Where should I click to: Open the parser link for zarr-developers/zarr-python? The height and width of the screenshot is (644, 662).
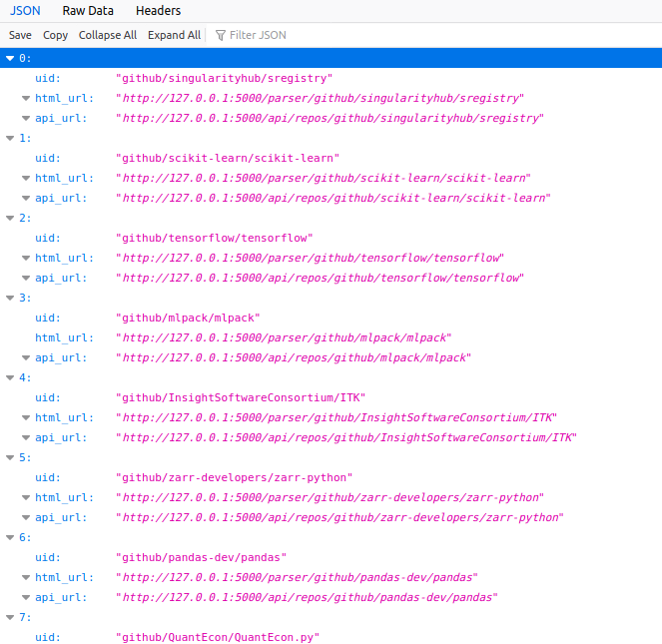coord(330,497)
